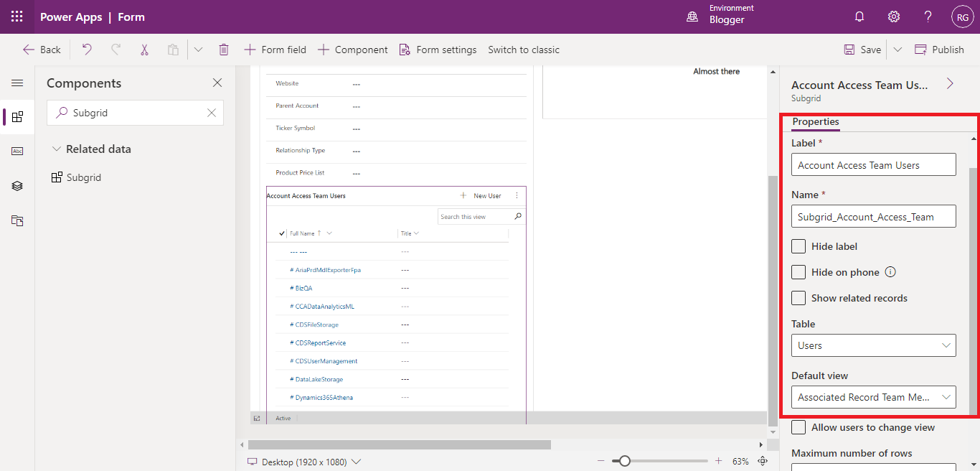Select the Form libraries icon in left rail
This screenshot has height=471, width=980.
tap(17, 220)
